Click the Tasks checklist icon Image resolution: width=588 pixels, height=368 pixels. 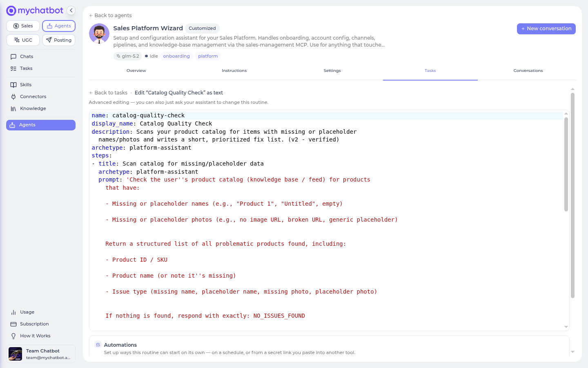13,69
